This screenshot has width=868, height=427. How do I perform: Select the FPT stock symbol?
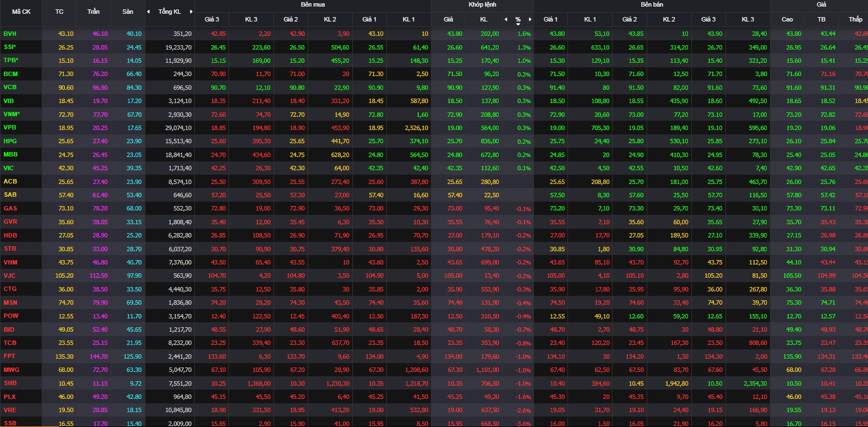(x=9, y=356)
